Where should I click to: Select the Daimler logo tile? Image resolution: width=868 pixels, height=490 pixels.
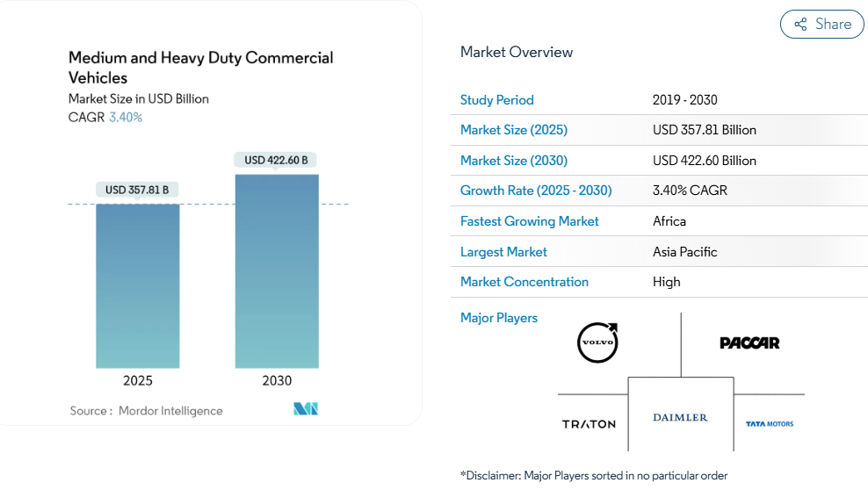pyautogui.click(x=680, y=417)
